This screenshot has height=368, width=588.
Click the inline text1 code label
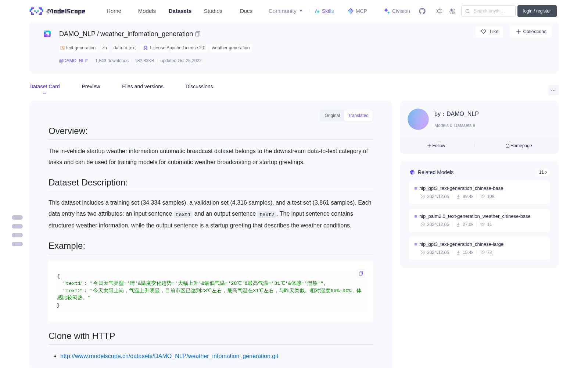[x=183, y=214]
